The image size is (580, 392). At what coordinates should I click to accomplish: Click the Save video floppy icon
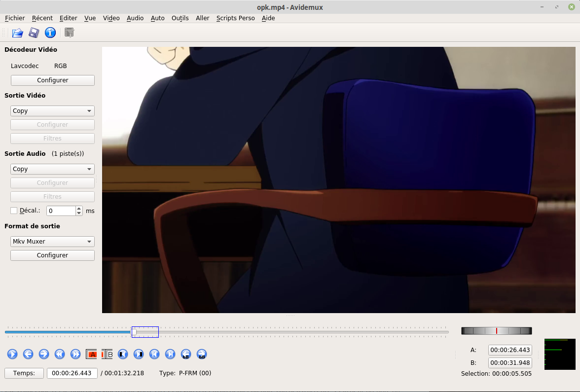tap(34, 33)
